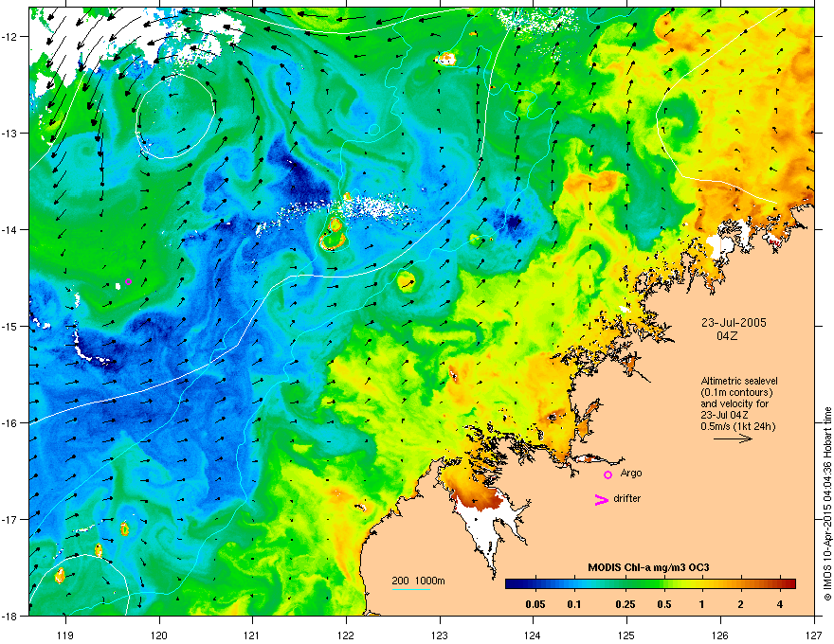Click the longitude label 124
The image size is (834, 644).
pos(533,635)
